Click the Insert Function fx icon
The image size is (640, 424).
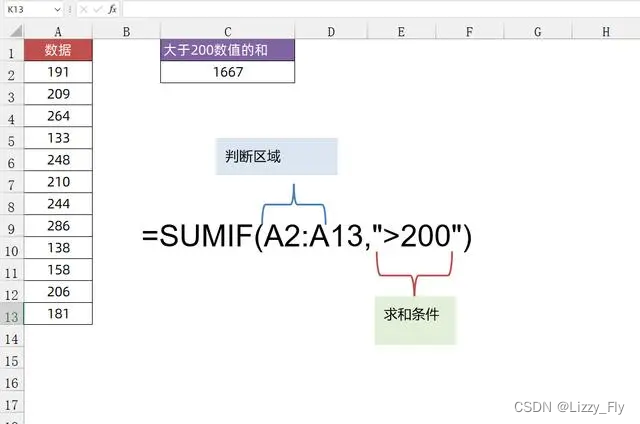(x=112, y=9)
